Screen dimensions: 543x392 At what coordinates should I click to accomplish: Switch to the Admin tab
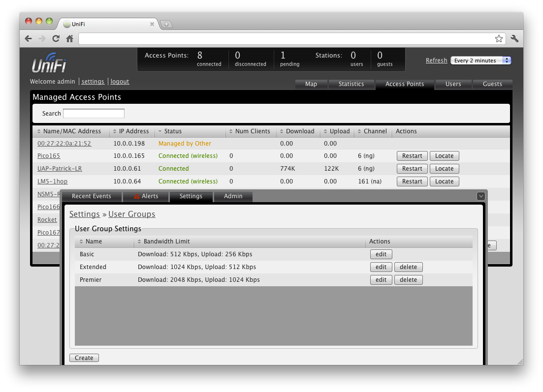tap(233, 196)
